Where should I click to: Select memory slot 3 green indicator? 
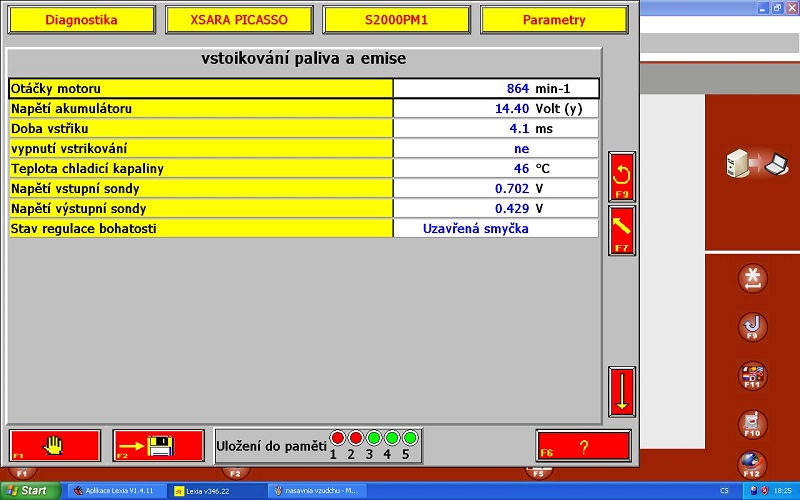tap(374, 438)
